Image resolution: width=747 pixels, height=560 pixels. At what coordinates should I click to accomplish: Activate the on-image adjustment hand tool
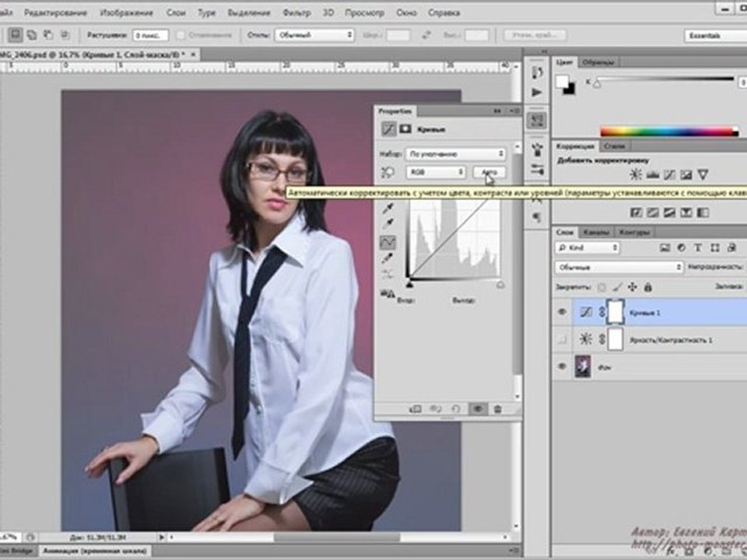click(388, 173)
